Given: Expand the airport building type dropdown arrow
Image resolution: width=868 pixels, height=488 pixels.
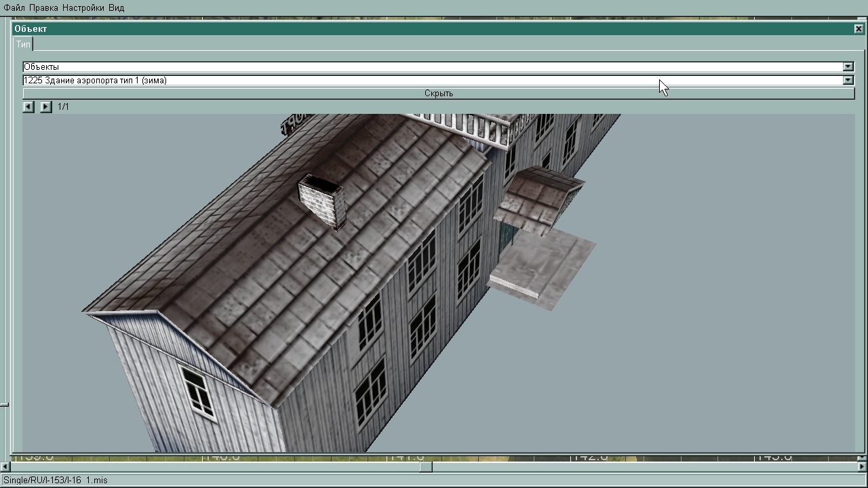Looking at the screenshot, I should pyautogui.click(x=848, y=80).
